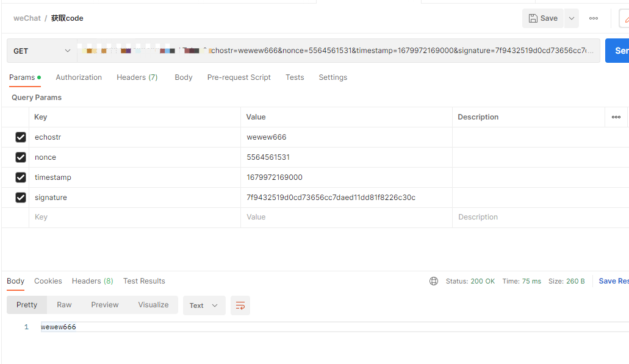
Task: Select the Pretty response view
Action: (27, 305)
